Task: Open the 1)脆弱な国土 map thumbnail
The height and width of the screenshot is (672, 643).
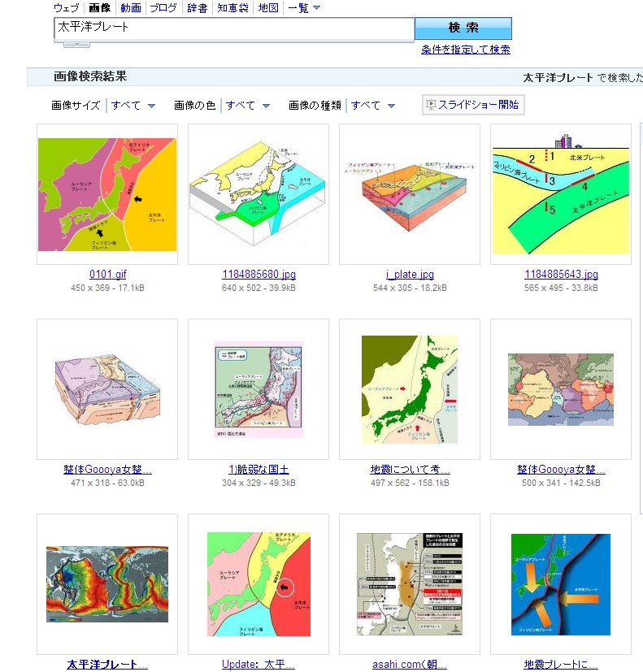Action: coord(259,389)
